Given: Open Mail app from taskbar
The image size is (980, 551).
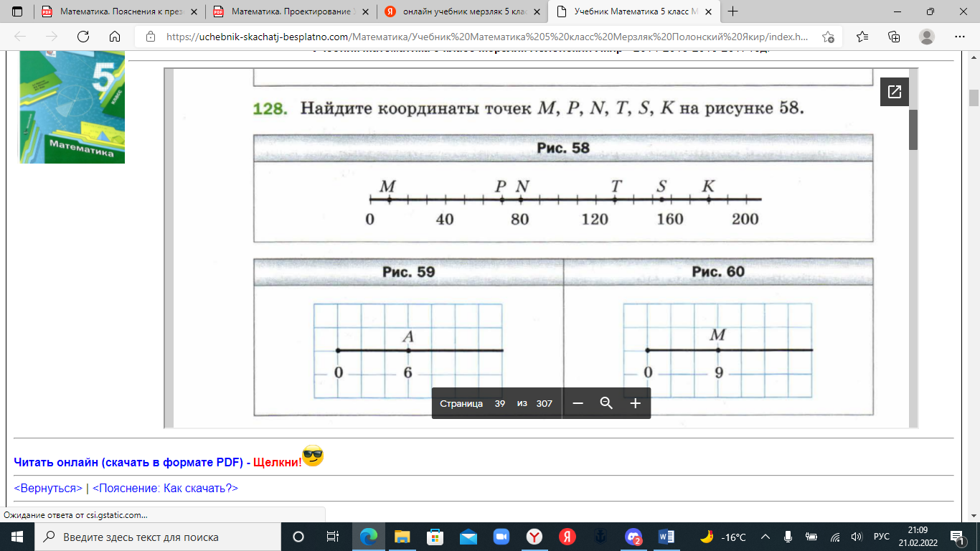Looking at the screenshot, I should pos(468,537).
